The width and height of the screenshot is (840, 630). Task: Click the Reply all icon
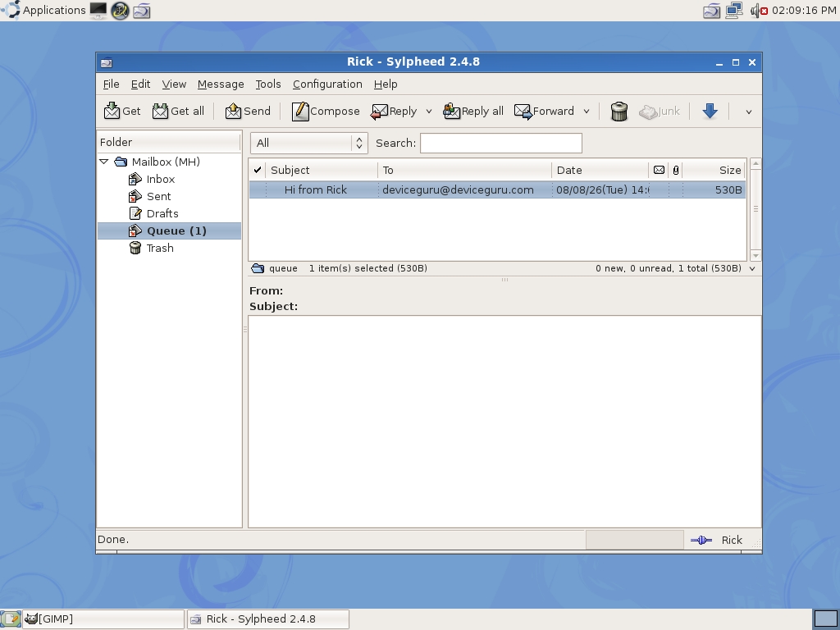point(452,111)
